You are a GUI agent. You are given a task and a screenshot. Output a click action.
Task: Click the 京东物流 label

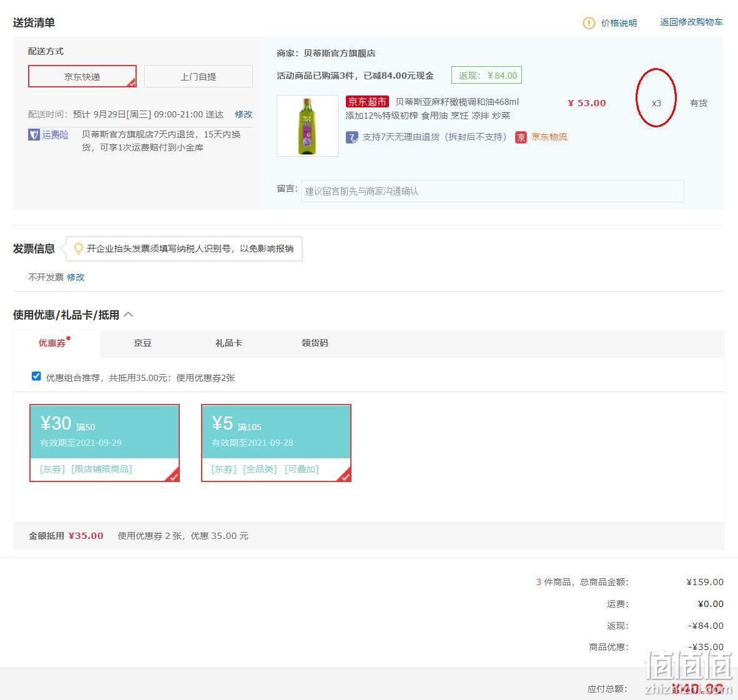(549, 137)
